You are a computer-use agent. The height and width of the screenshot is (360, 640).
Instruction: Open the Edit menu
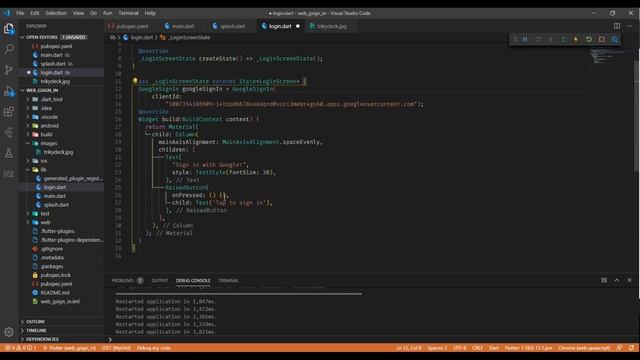tap(35, 13)
